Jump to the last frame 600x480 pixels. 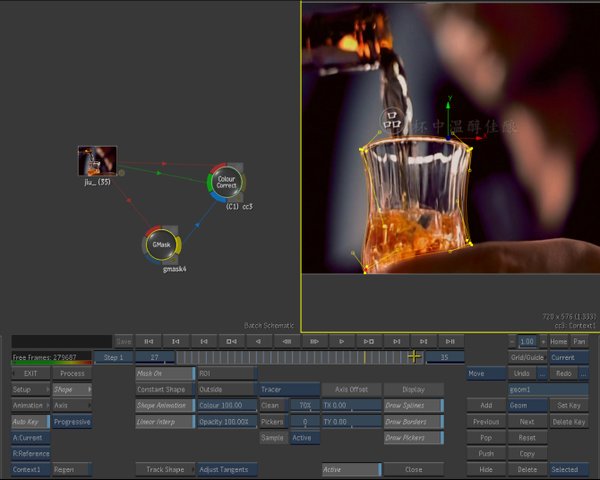tap(452, 341)
